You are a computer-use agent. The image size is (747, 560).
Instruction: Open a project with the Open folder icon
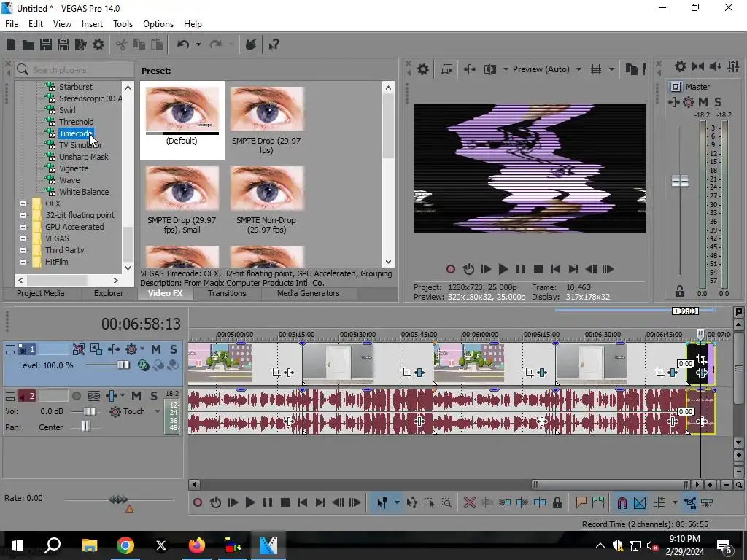(x=28, y=44)
